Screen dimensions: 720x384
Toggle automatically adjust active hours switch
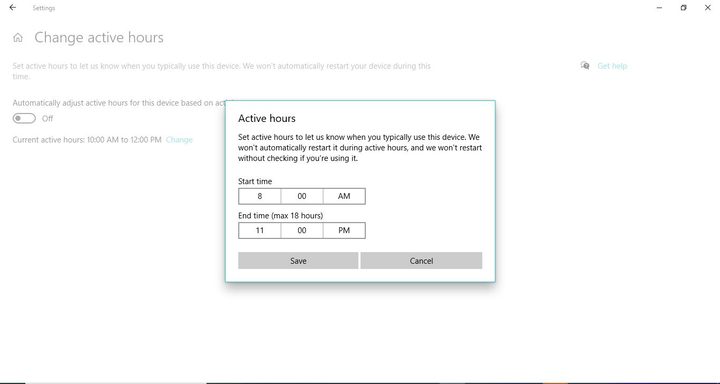coord(24,119)
